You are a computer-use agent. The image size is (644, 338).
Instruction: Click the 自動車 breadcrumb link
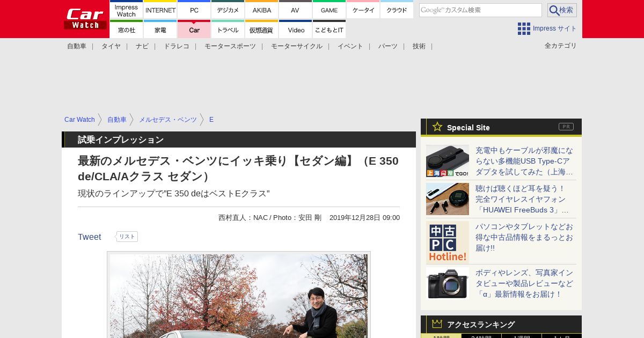click(117, 120)
